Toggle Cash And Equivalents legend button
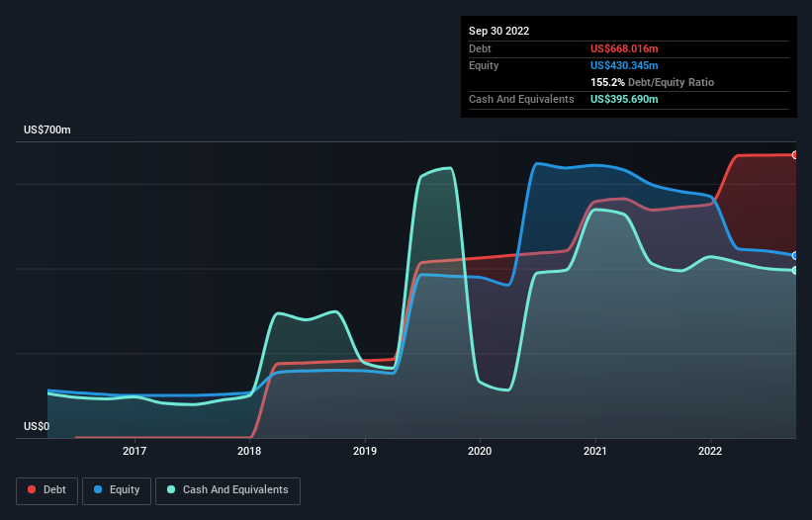The image size is (812, 520). pos(227,490)
